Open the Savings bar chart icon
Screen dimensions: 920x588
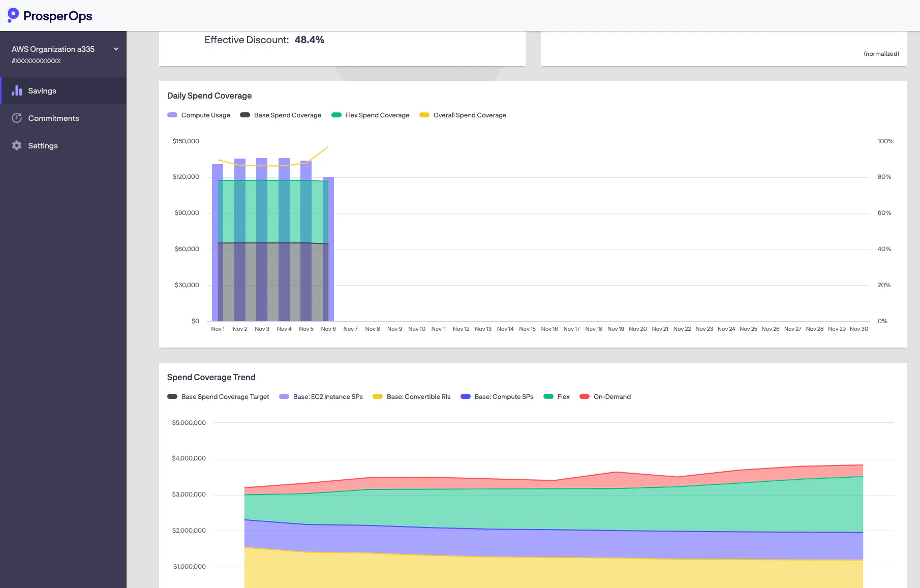click(x=17, y=90)
